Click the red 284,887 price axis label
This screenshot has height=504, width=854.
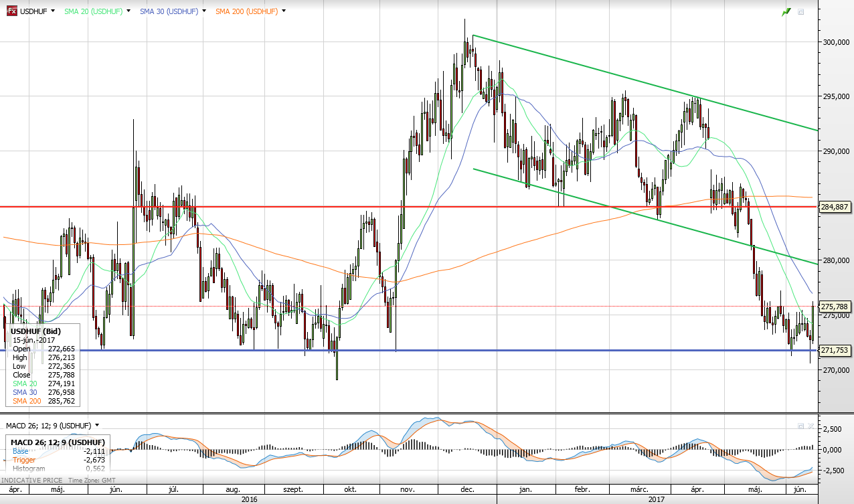tap(835, 207)
